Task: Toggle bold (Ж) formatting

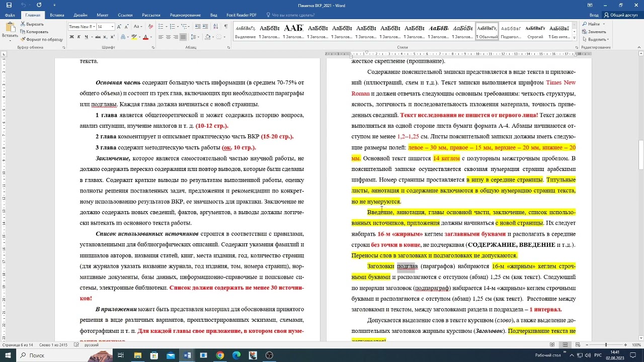Action: [x=72, y=37]
